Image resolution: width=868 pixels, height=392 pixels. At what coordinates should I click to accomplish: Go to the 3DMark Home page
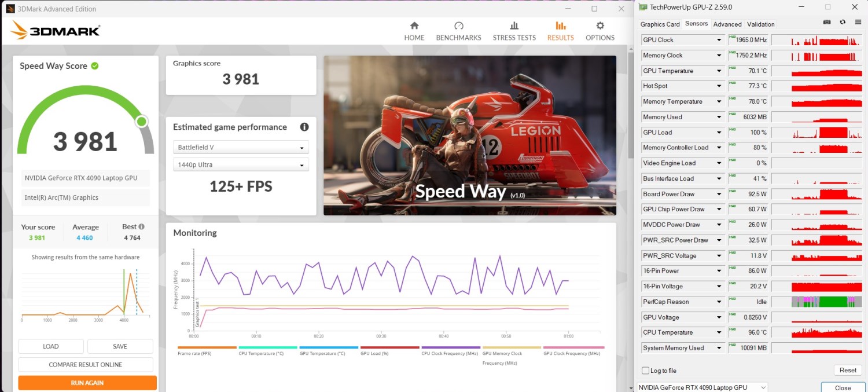tap(414, 31)
